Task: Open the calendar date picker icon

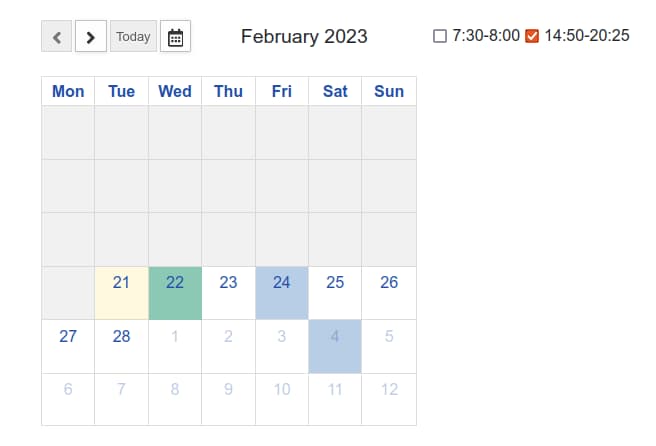Action: pyautogui.click(x=175, y=37)
